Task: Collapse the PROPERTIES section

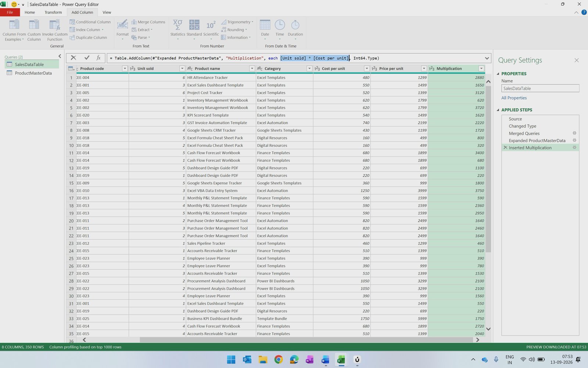Action: [x=498, y=74]
